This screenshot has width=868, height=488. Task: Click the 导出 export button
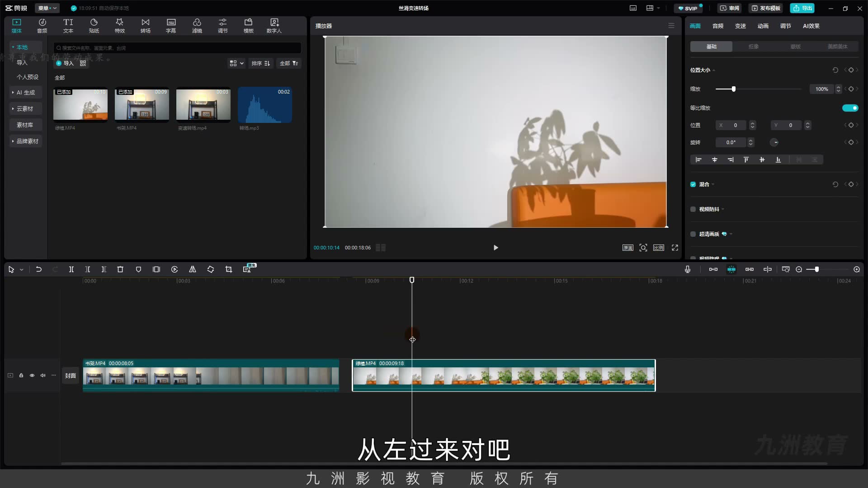[802, 8]
